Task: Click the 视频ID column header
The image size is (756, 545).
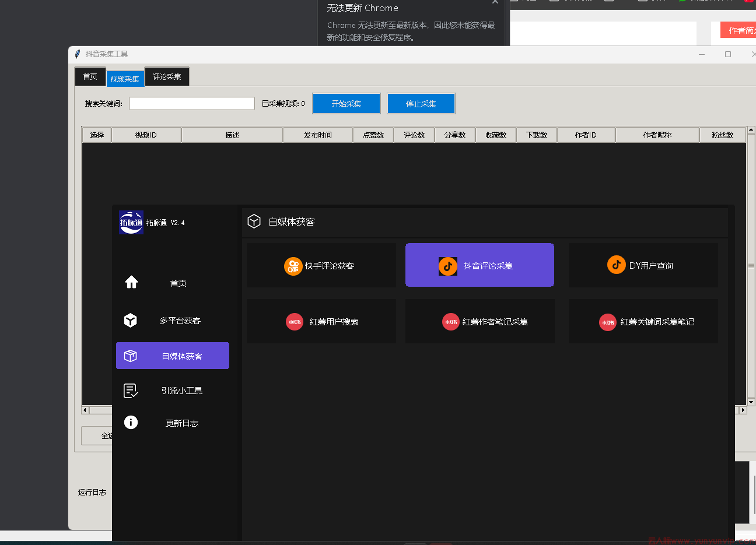Action: tap(146, 135)
